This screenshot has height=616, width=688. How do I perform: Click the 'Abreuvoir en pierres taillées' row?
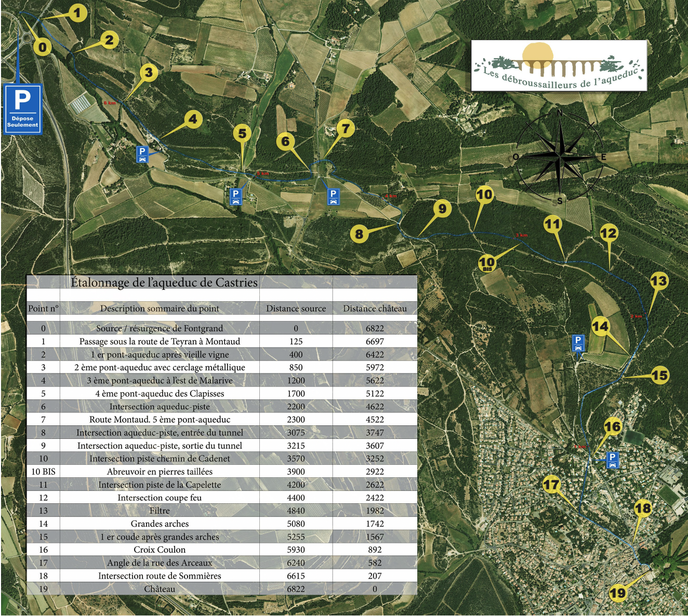pos(160,472)
